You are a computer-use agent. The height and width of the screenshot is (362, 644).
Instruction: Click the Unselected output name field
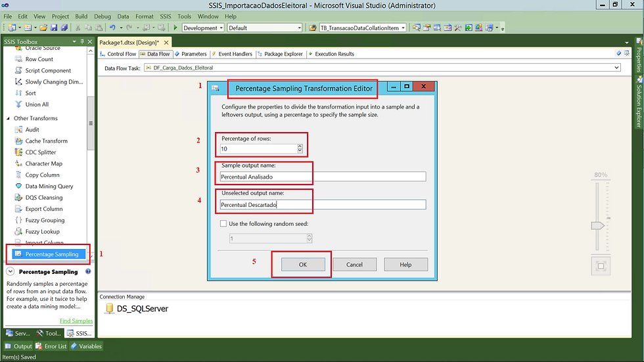(x=323, y=205)
